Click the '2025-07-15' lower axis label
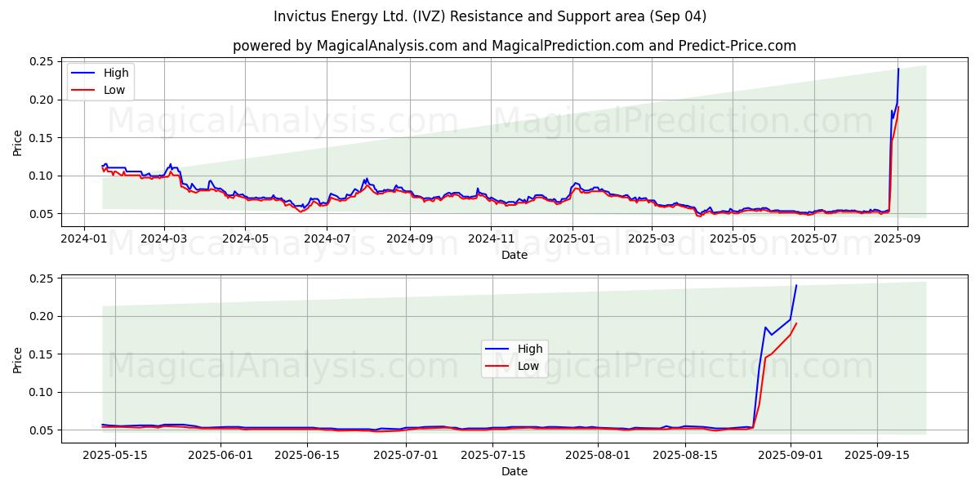The height and width of the screenshot is (490, 980). (x=492, y=455)
